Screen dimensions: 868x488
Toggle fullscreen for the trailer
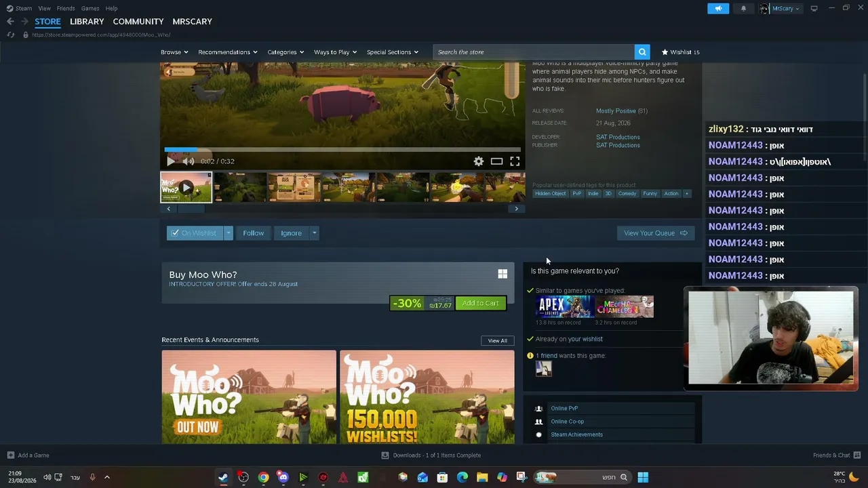(515, 161)
